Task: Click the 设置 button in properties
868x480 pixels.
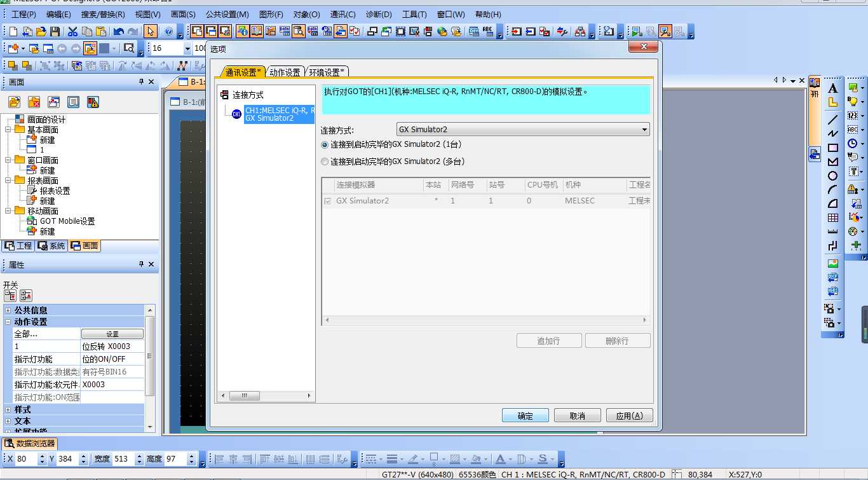Action: point(112,334)
